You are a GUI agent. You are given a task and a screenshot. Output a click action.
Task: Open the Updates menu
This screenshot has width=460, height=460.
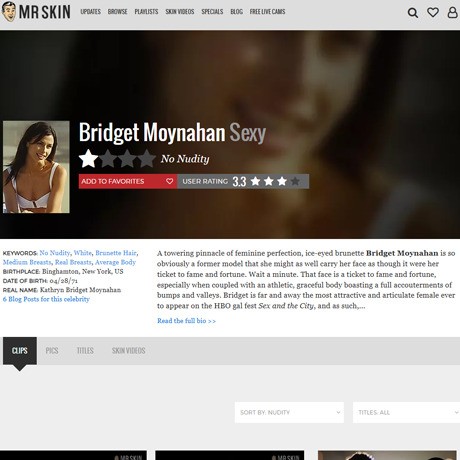click(90, 12)
